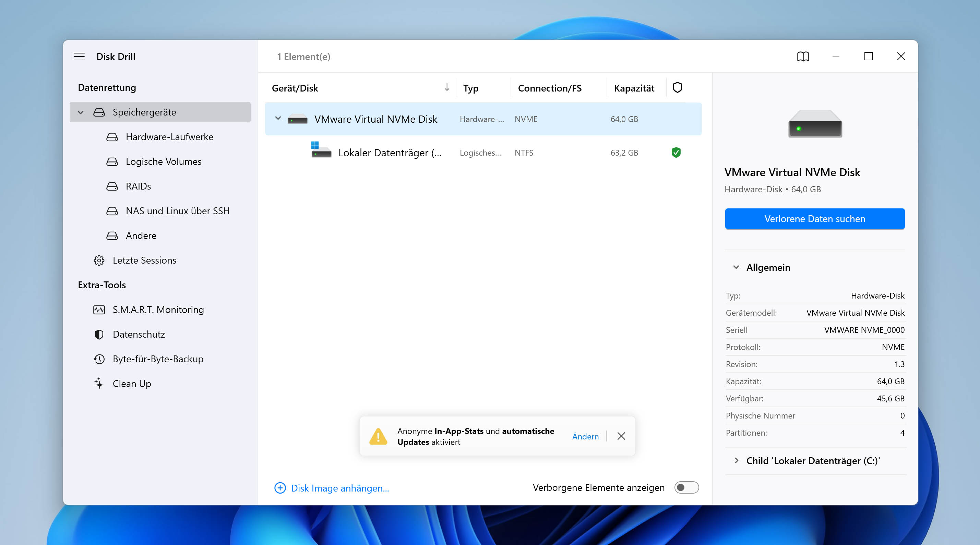Collapse the VMware Virtual NVMe Disk row
Image resolution: width=980 pixels, height=545 pixels.
[278, 119]
